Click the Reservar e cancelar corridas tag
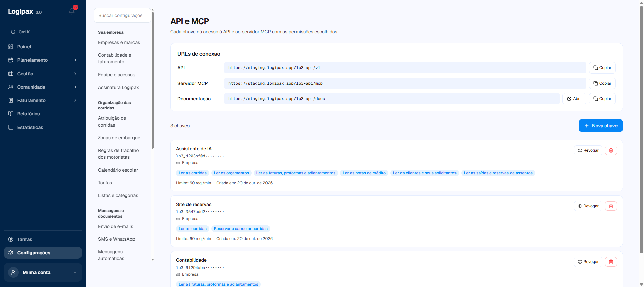 tap(241, 229)
